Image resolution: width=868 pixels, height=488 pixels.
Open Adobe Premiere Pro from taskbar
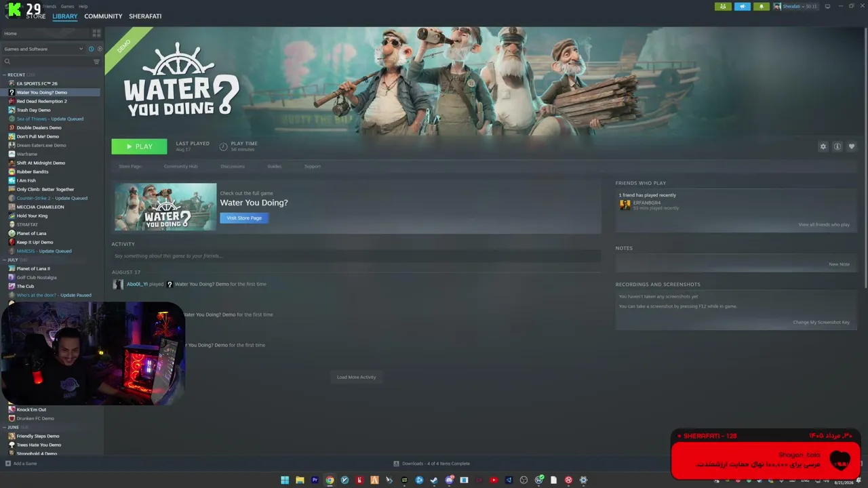[x=315, y=481]
